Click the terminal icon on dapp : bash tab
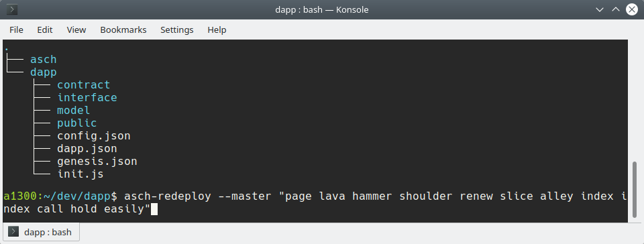The image size is (644, 244). tap(13, 232)
